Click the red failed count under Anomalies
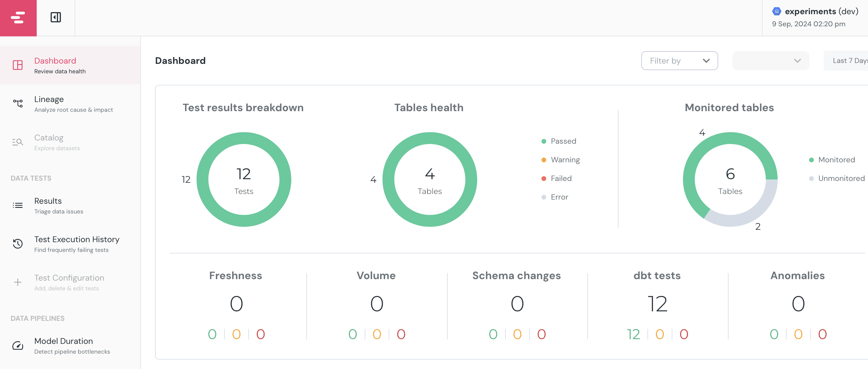The height and width of the screenshot is (369, 868). pyautogui.click(x=822, y=334)
